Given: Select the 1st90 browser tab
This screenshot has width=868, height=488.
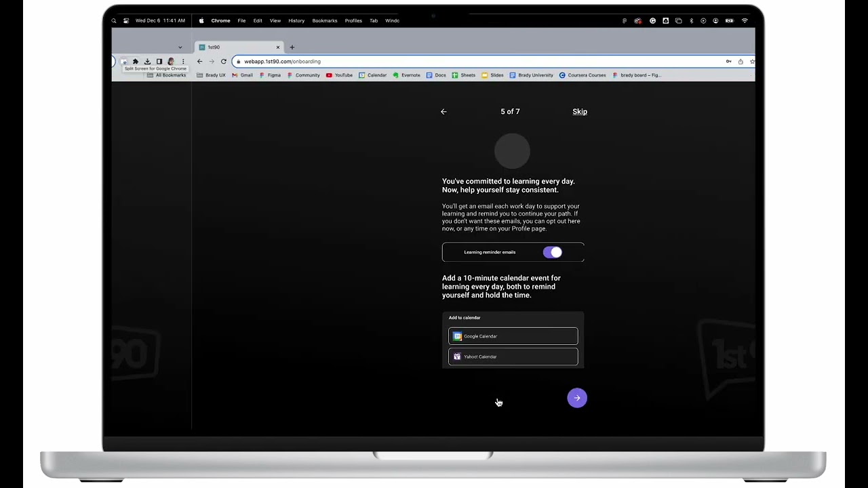Looking at the screenshot, I should coord(239,47).
